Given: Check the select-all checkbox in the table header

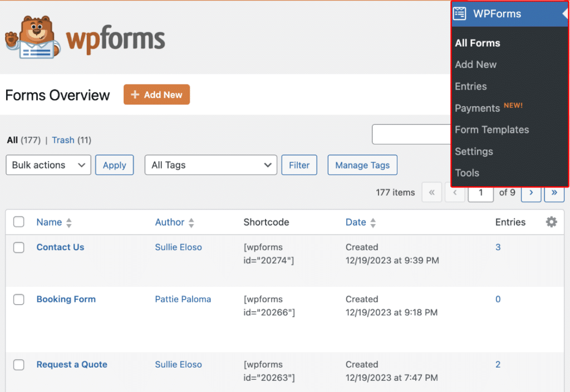Looking at the screenshot, I should [x=18, y=221].
